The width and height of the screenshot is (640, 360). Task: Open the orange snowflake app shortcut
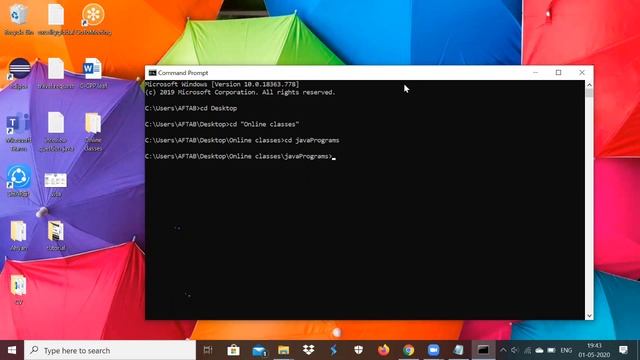[x=93, y=19]
